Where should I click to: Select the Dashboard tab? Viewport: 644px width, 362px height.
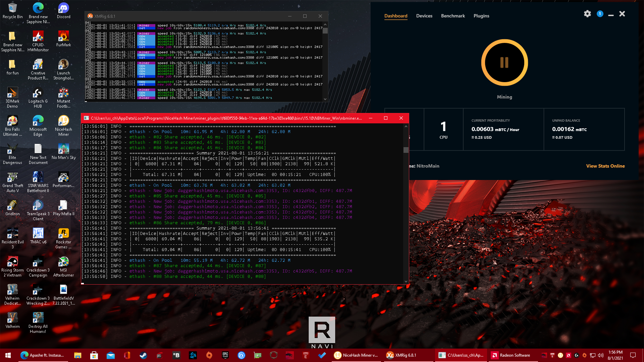click(396, 16)
